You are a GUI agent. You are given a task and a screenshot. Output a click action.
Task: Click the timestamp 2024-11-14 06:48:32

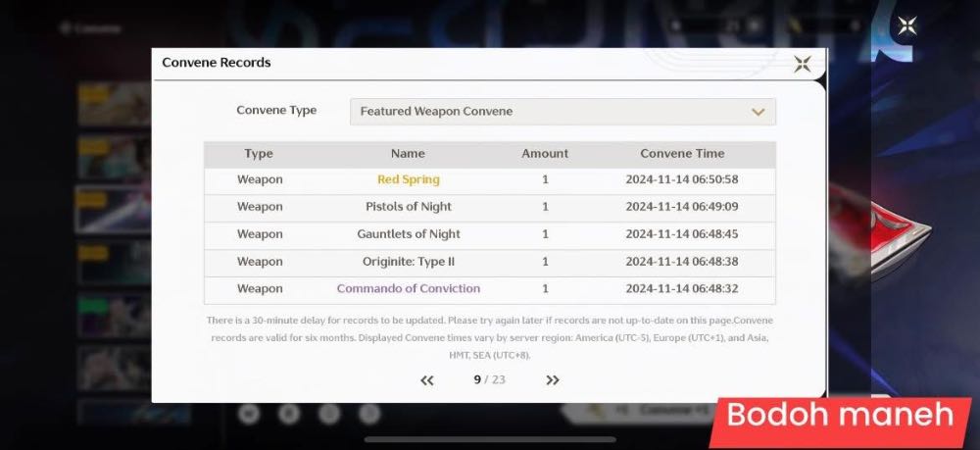[682, 289]
